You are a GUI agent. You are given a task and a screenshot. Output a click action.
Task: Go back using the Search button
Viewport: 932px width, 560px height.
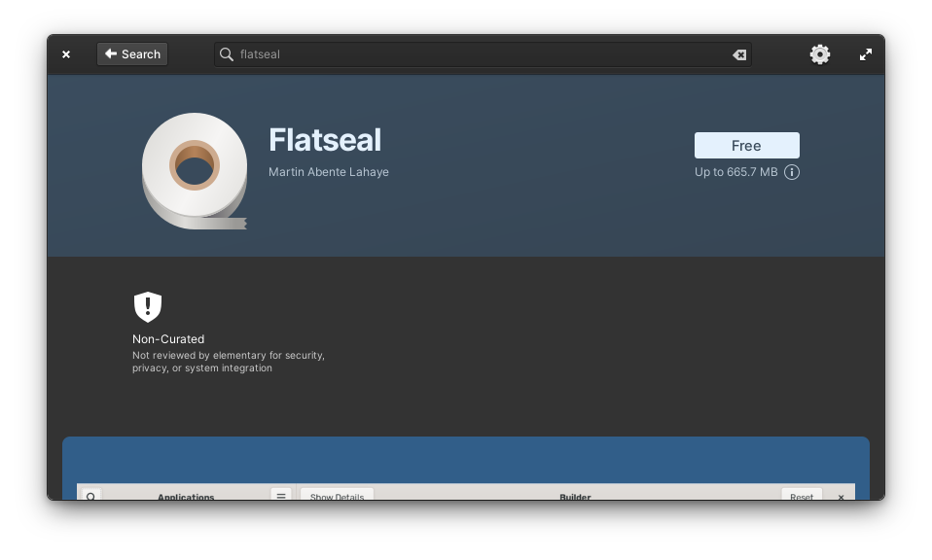tap(132, 54)
